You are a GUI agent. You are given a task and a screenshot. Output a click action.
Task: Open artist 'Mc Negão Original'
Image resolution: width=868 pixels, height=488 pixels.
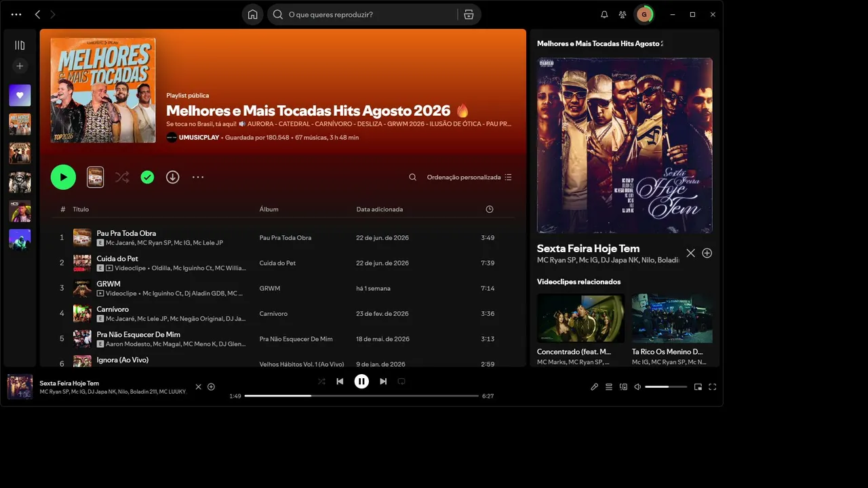click(196, 319)
